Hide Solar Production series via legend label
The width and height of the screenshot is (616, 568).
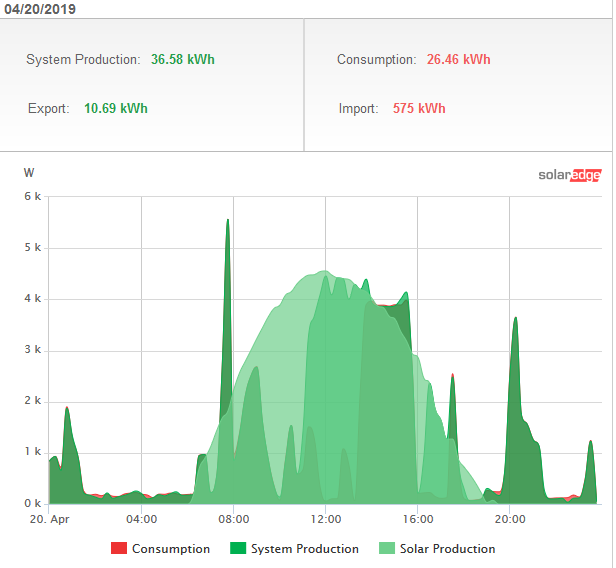[x=447, y=549]
